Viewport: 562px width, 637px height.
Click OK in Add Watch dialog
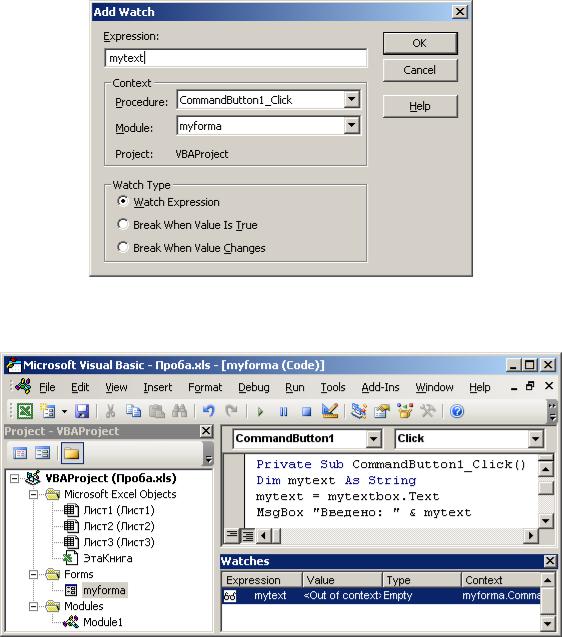click(x=420, y=43)
